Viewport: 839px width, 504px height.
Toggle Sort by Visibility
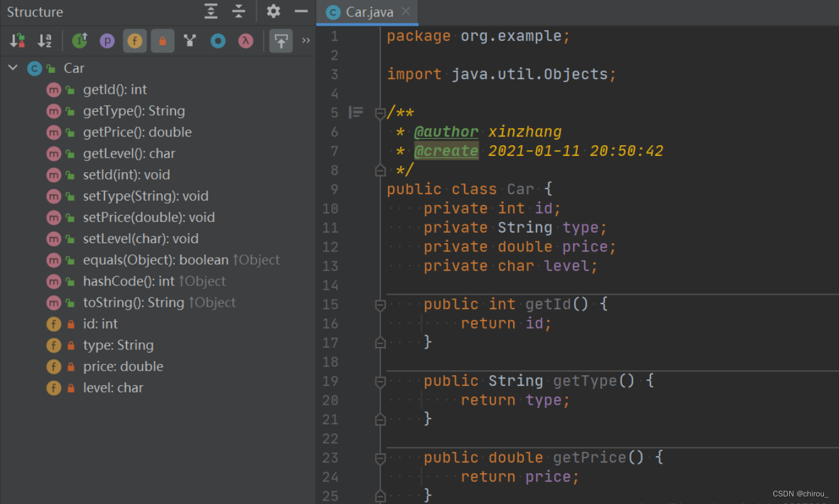(x=17, y=41)
